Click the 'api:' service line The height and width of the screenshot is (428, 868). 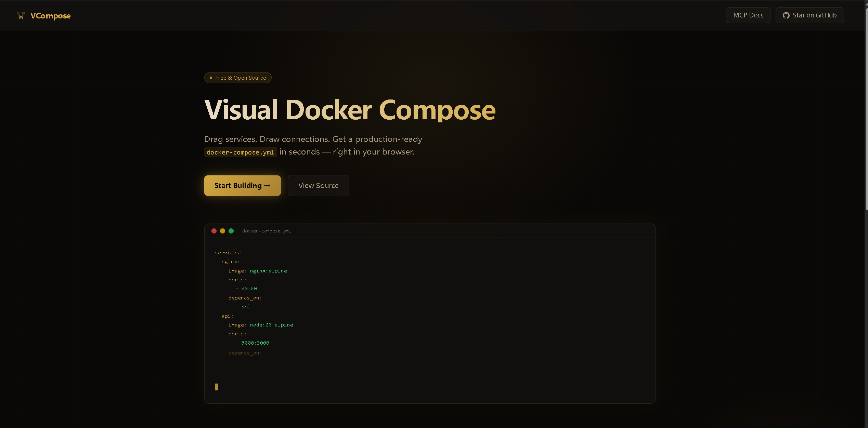coord(227,316)
